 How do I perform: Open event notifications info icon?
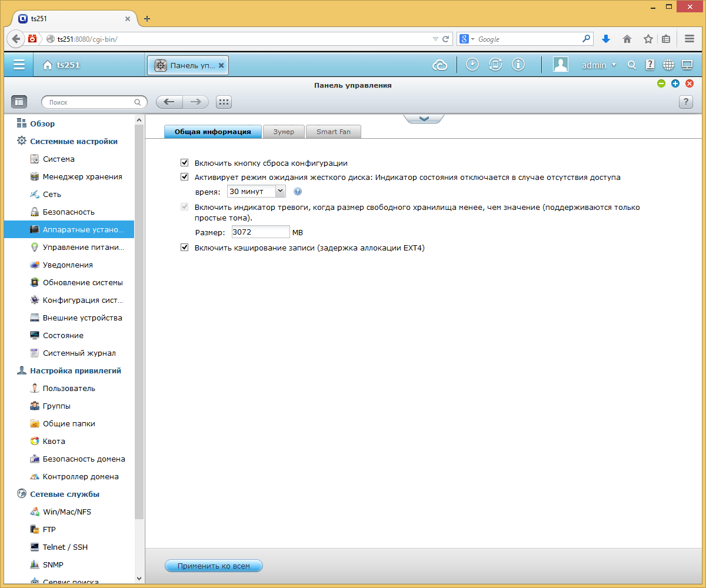(x=518, y=65)
